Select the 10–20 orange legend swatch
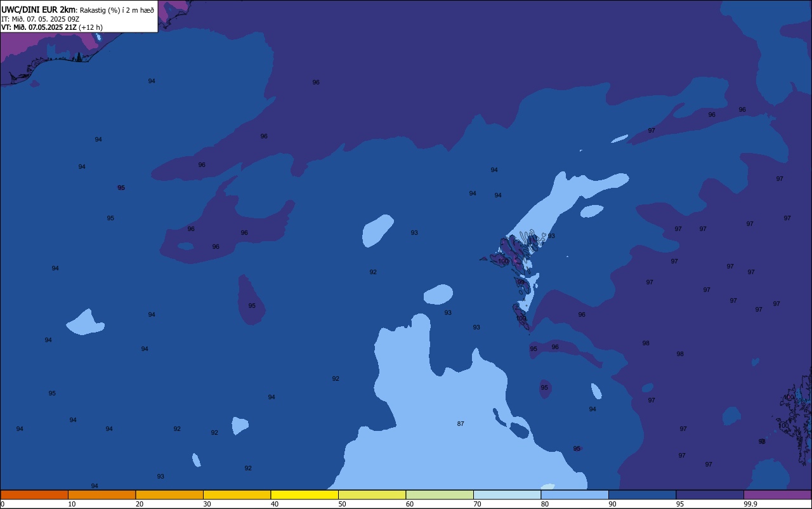This screenshot has width=812, height=509. (x=101, y=494)
